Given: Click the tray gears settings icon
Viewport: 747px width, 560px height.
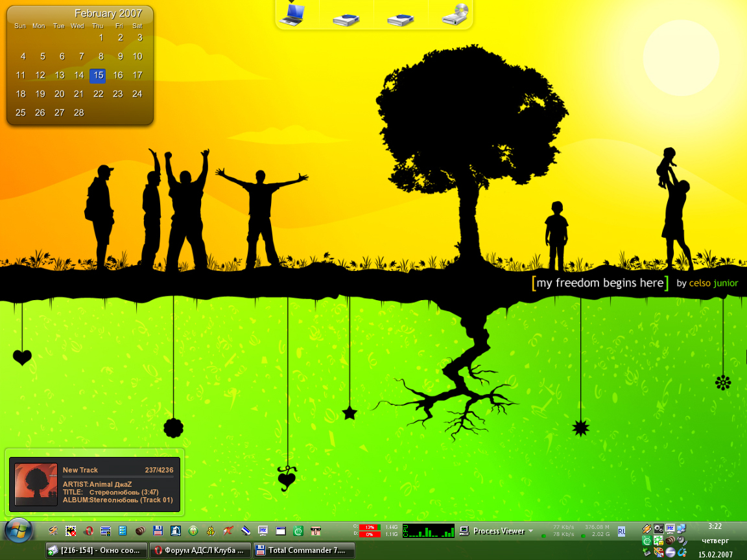Looking at the screenshot, I should tap(658, 529).
